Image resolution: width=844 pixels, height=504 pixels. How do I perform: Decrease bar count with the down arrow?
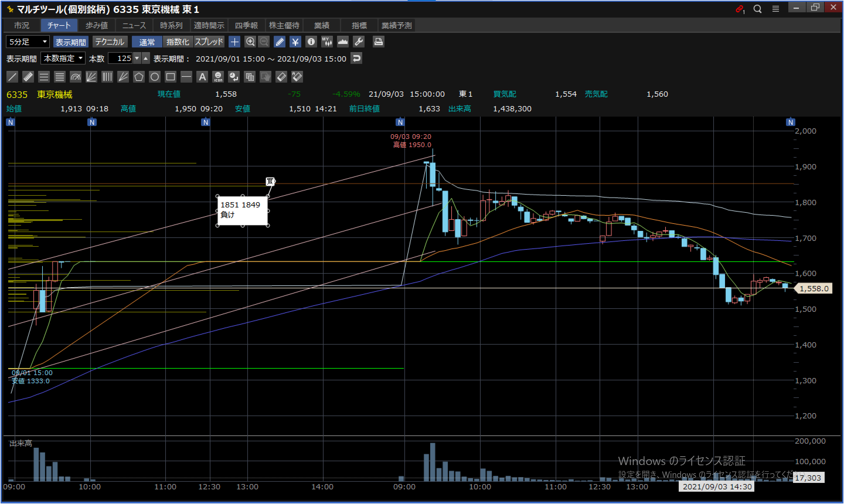click(x=137, y=58)
